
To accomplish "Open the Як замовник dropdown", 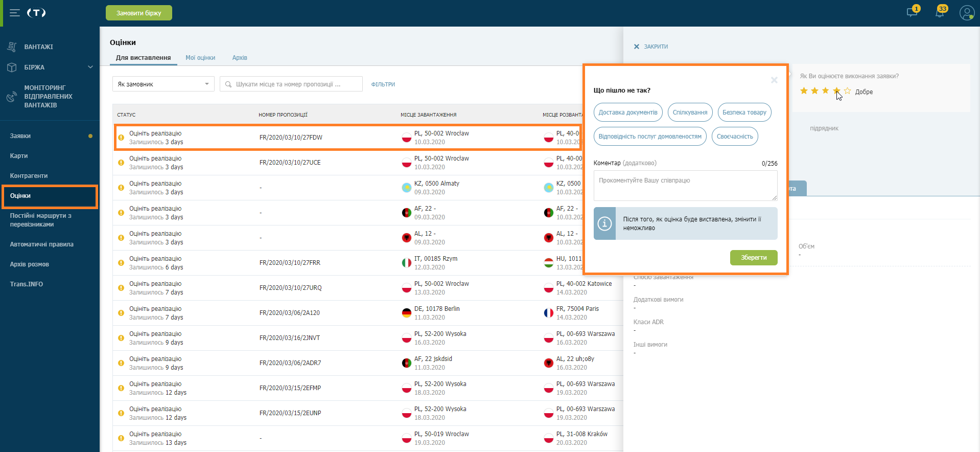I will pos(164,84).
